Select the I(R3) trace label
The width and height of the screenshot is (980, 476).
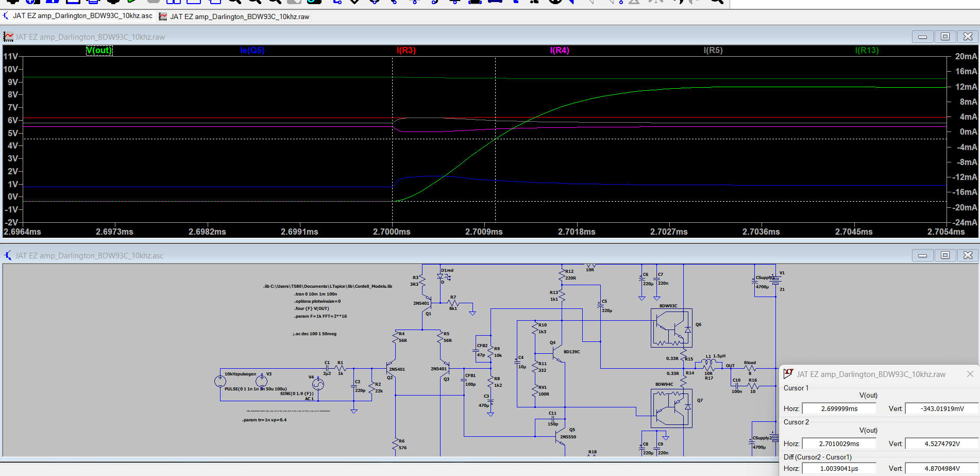[x=406, y=50]
